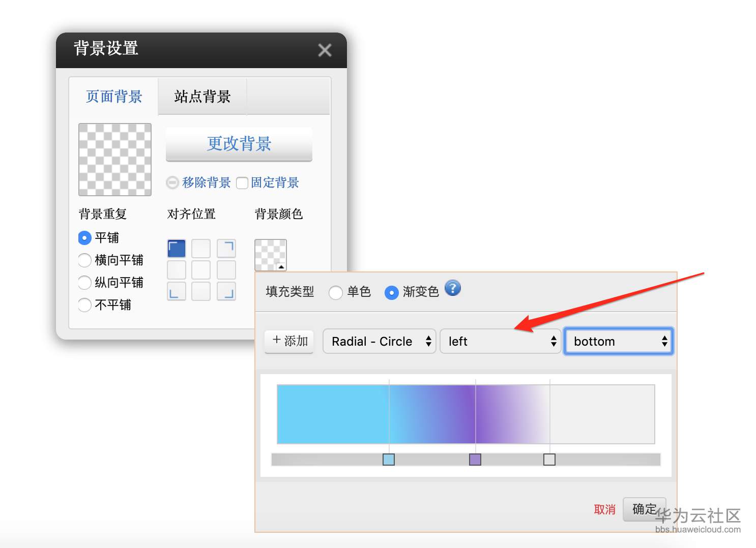Select the purple gradient stop

pyautogui.click(x=475, y=460)
